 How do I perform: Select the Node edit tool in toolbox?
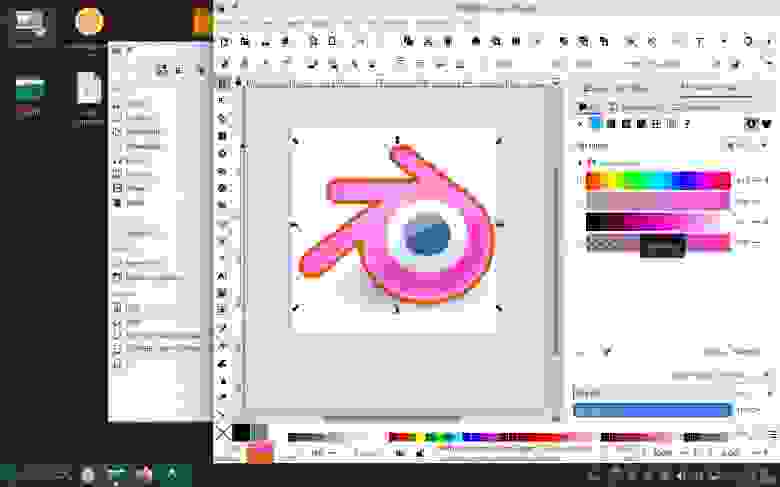(x=222, y=118)
